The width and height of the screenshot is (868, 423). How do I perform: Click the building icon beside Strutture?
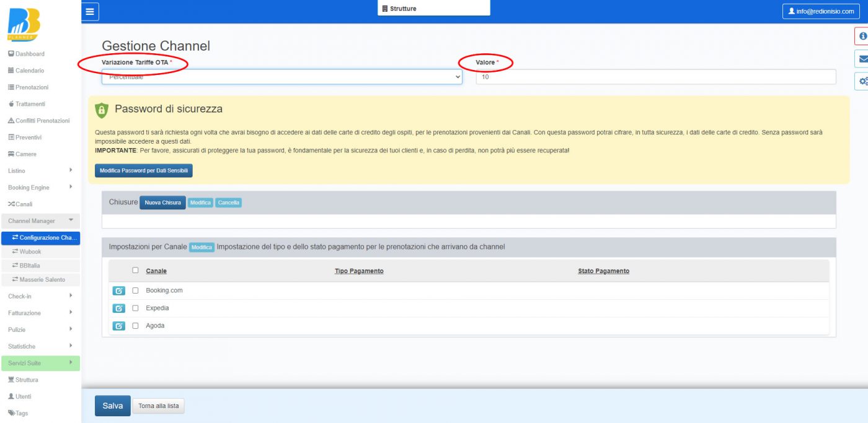(x=385, y=9)
